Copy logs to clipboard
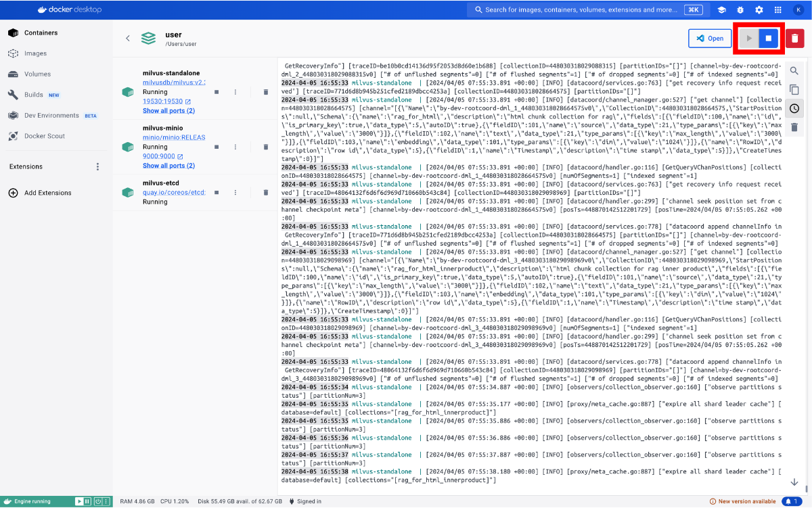Image resolution: width=812 pixels, height=508 pixels. click(794, 89)
